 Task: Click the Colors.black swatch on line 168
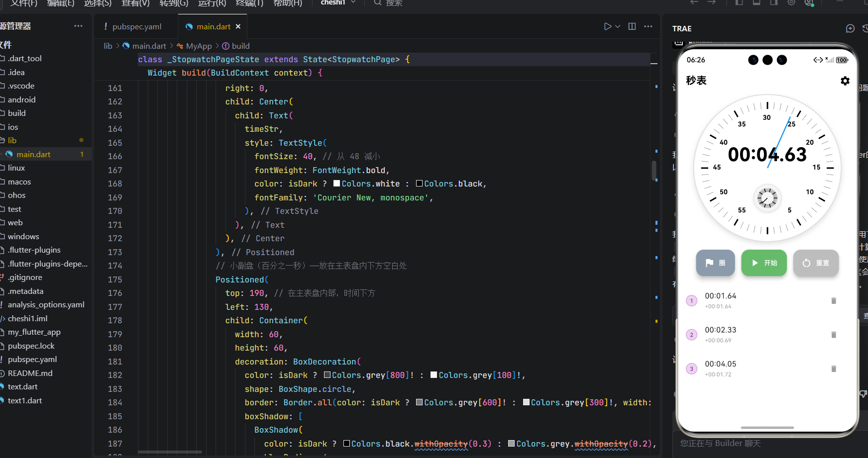tap(419, 183)
